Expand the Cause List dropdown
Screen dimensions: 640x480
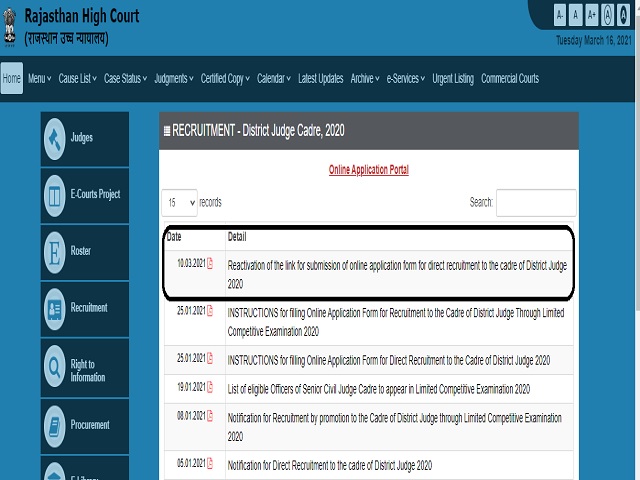point(78,78)
